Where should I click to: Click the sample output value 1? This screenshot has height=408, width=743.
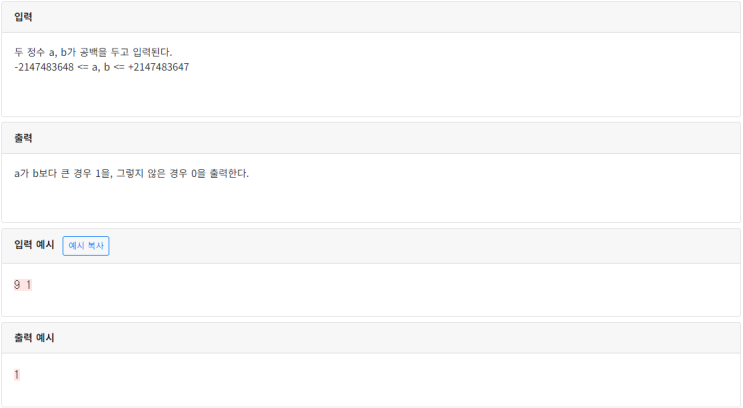(x=17, y=375)
